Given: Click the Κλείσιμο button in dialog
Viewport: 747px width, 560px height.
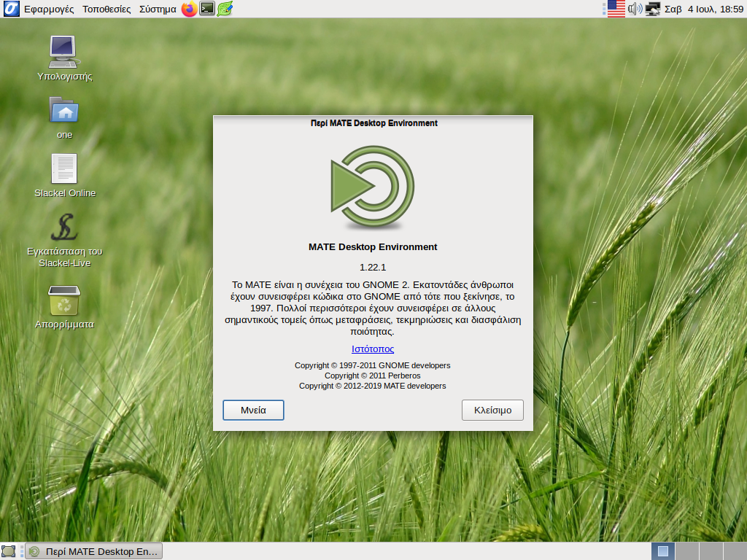Looking at the screenshot, I should [492, 410].
